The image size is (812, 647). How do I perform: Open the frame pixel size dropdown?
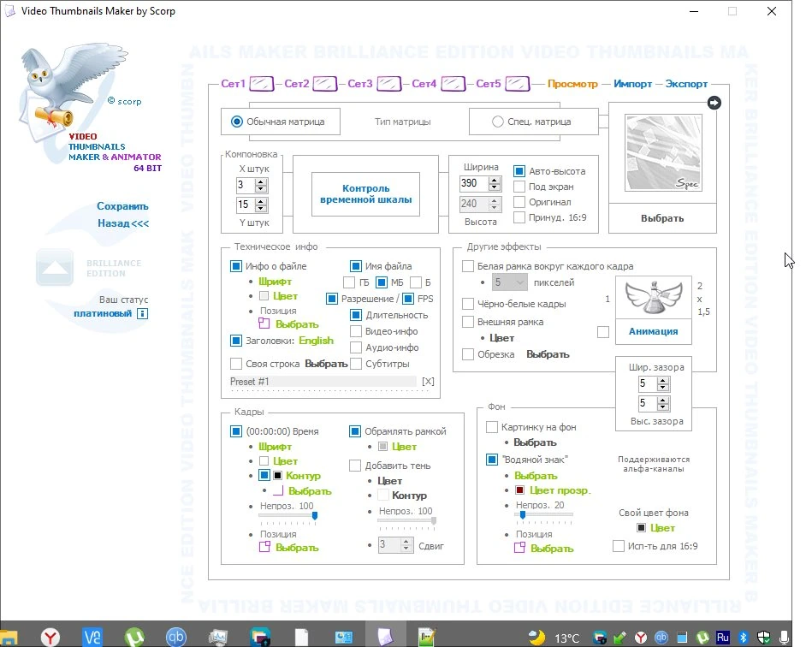509,282
